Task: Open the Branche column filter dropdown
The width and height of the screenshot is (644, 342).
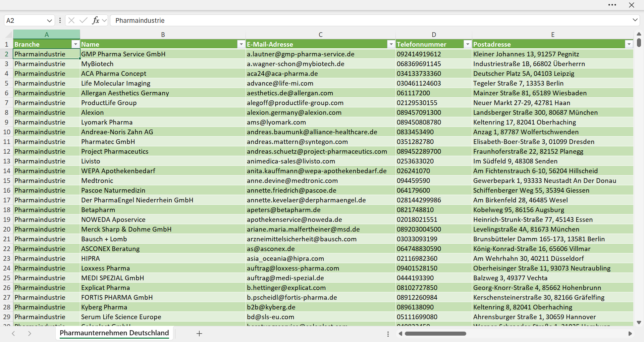Action: pyautogui.click(x=75, y=44)
